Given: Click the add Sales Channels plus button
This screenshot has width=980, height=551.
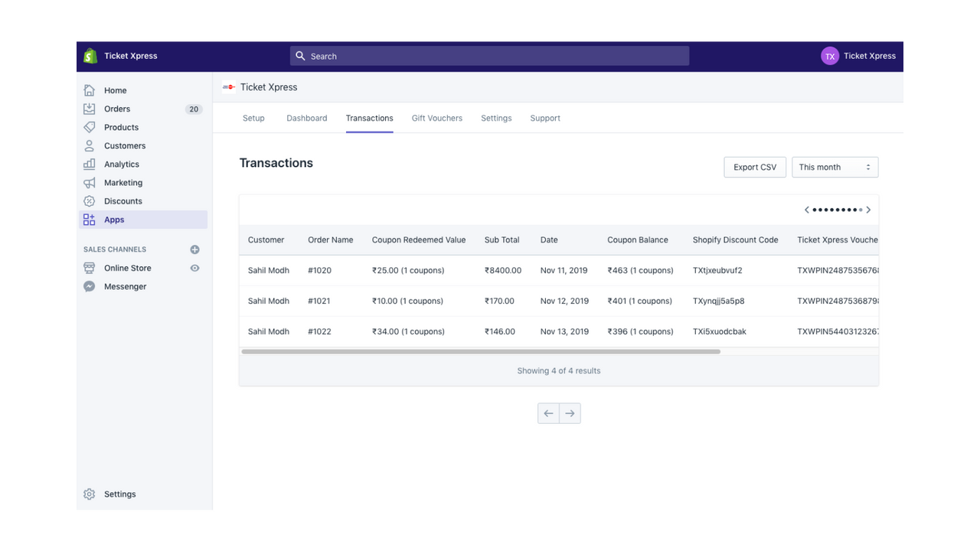Looking at the screenshot, I should coord(194,249).
